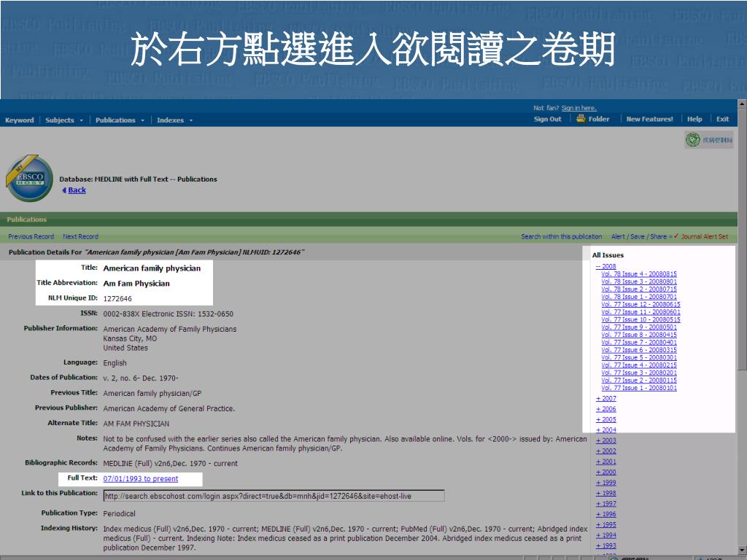Open Vol. 77 Issue 5 - 20080301
The image size is (747, 560).
point(639,357)
